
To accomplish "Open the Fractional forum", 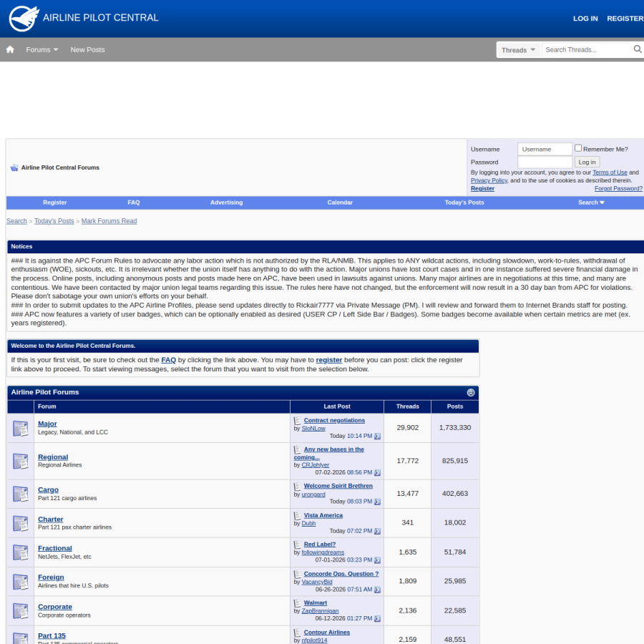I will (x=54, y=548).
